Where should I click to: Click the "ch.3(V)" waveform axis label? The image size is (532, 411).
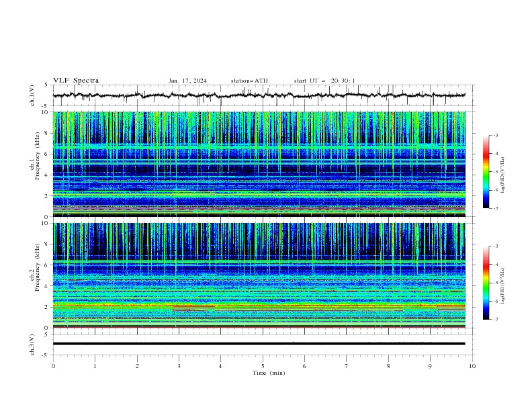[x=32, y=345]
